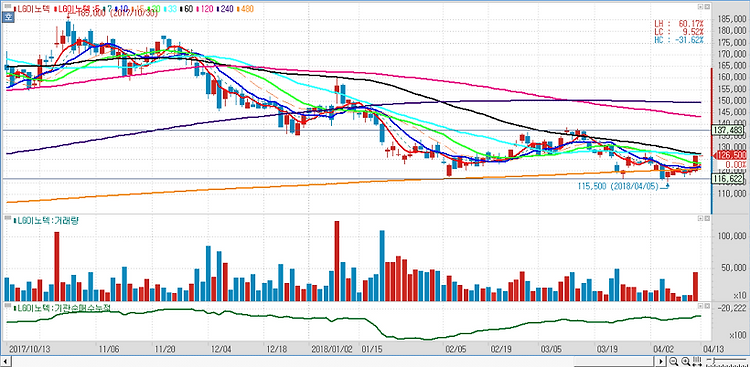Open the 기관순매수누적 panel dropdown arrow
This screenshot has height=367, width=750.
click(x=700, y=305)
